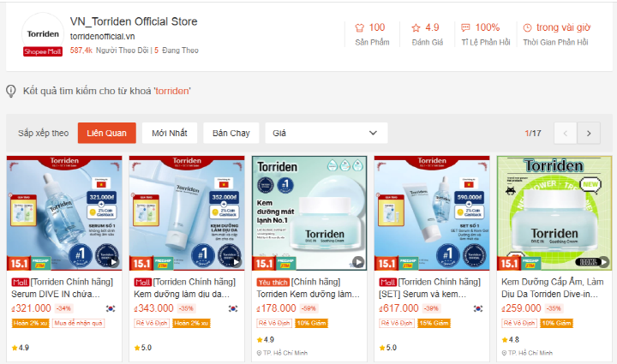Play video on 178.000 Kem dưỡng product
The width and height of the screenshot is (617, 364).
point(358,262)
